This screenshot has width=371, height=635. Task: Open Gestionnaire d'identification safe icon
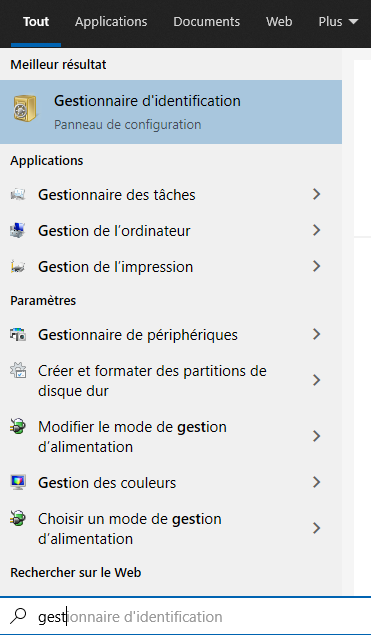pos(25,109)
